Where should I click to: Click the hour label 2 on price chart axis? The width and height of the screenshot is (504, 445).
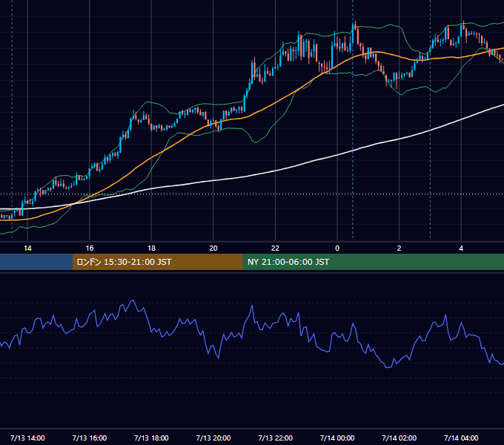point(399,248)
